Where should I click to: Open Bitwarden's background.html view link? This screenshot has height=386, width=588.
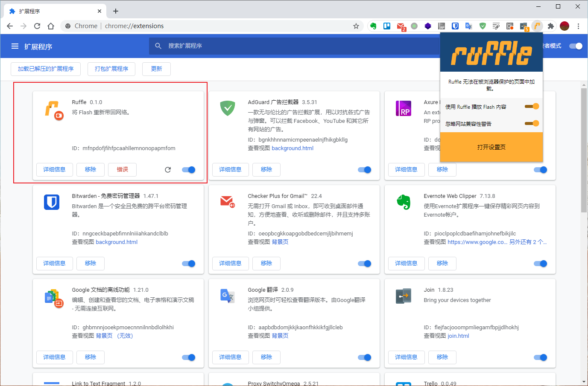(x=117, y=242)
